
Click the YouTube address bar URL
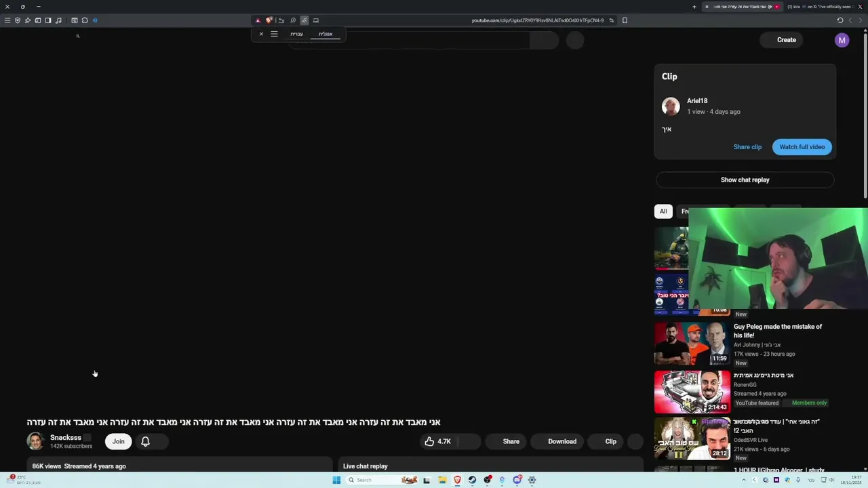(537, 20)
